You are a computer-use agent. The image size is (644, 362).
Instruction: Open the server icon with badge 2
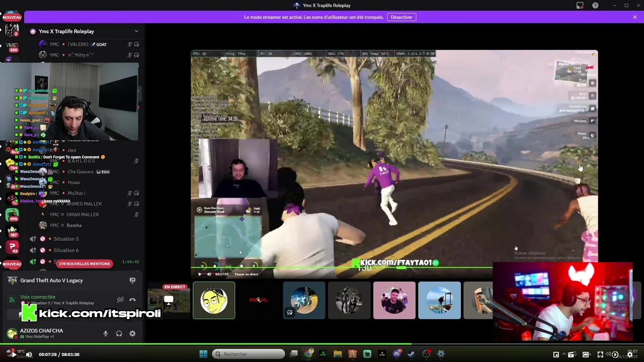tap(12, 30)
